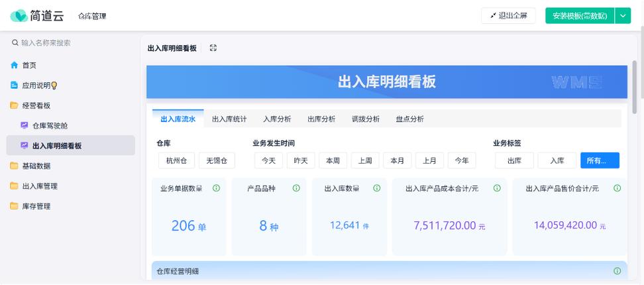Switch to the 出入库流水 tab
The width and height of the screenshot is (644, 285).
click(178, 119)
